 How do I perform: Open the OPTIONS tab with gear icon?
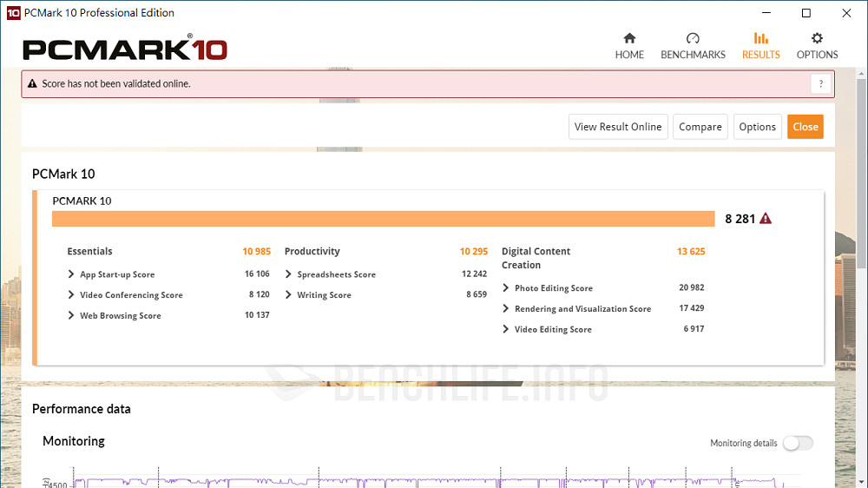[817, 46]
